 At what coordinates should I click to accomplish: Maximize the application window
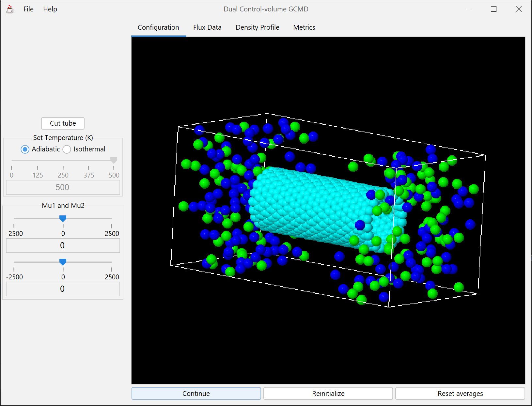tap(494, 9)
